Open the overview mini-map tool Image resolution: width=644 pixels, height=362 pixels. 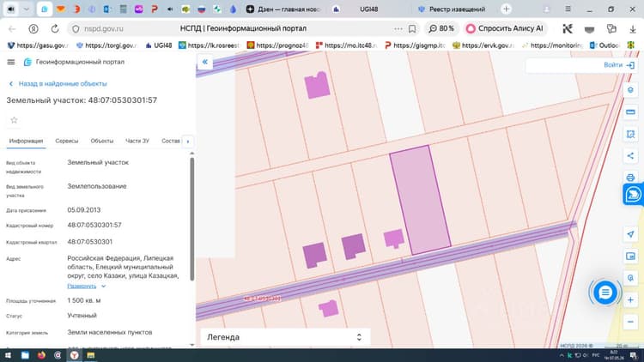click(630, 256)
